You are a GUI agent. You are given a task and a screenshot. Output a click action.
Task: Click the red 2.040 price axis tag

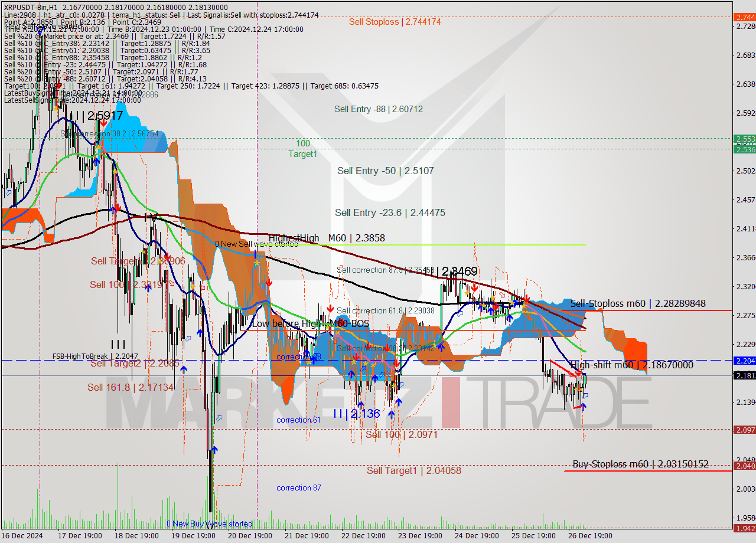click(744, 466)
